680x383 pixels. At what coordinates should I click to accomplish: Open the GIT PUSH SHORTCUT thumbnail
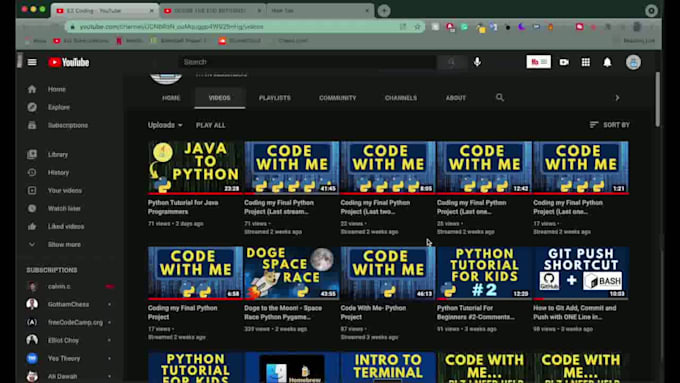[581, 273]
